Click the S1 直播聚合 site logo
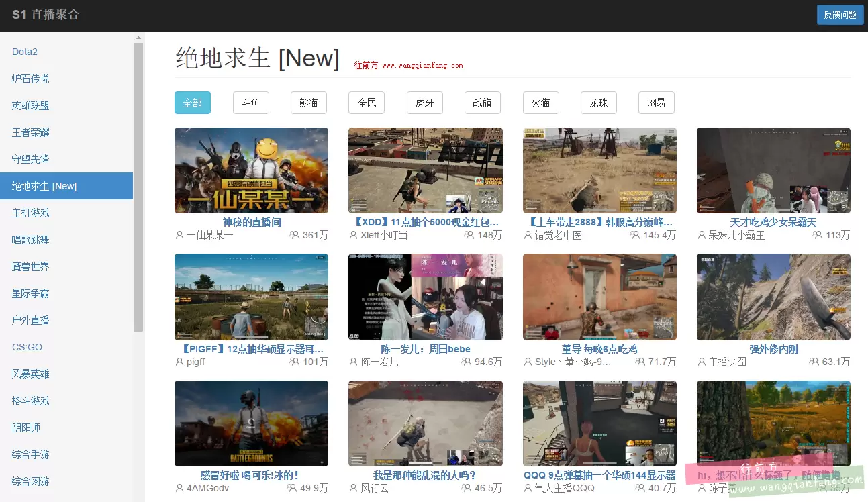 pos(46,15)
